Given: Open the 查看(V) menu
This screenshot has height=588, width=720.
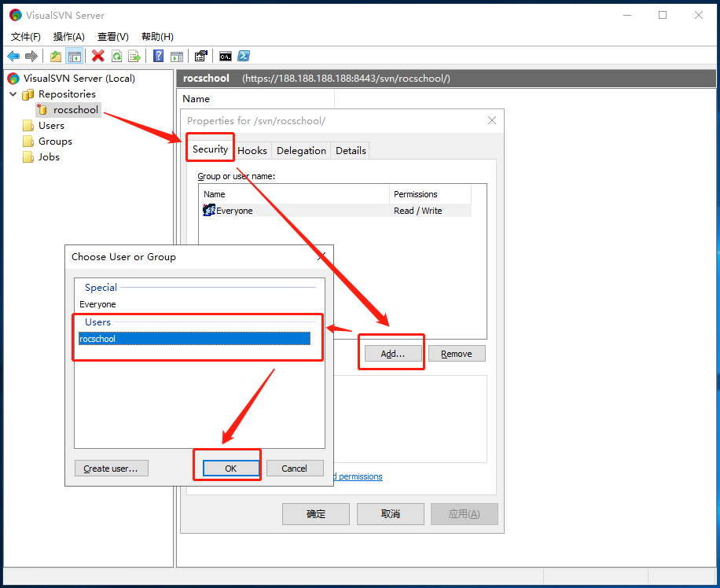Looking at the screenshot, I should click(113, 37).
